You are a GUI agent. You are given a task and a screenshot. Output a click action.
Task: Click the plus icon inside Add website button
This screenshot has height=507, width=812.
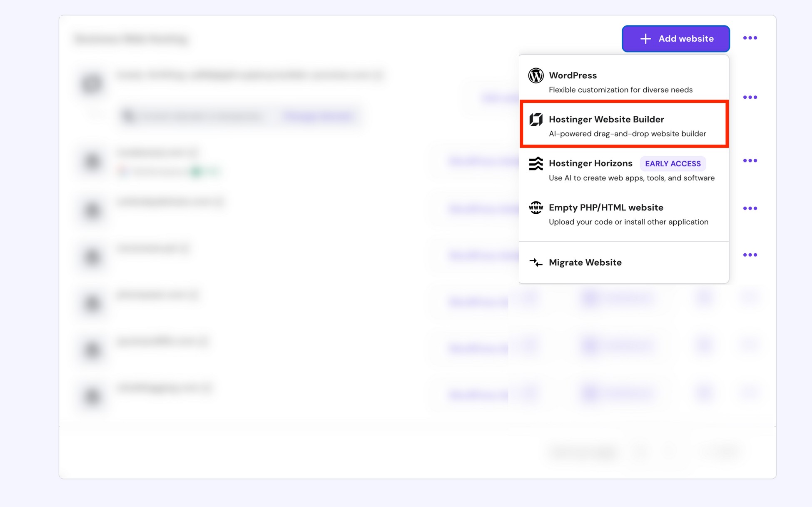point(645,38)
